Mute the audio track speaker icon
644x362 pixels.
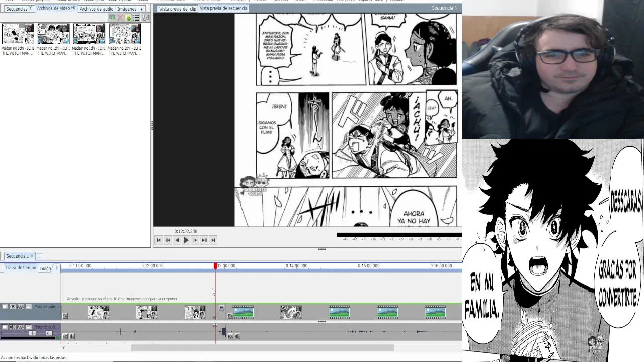click(x=12, y=327)
